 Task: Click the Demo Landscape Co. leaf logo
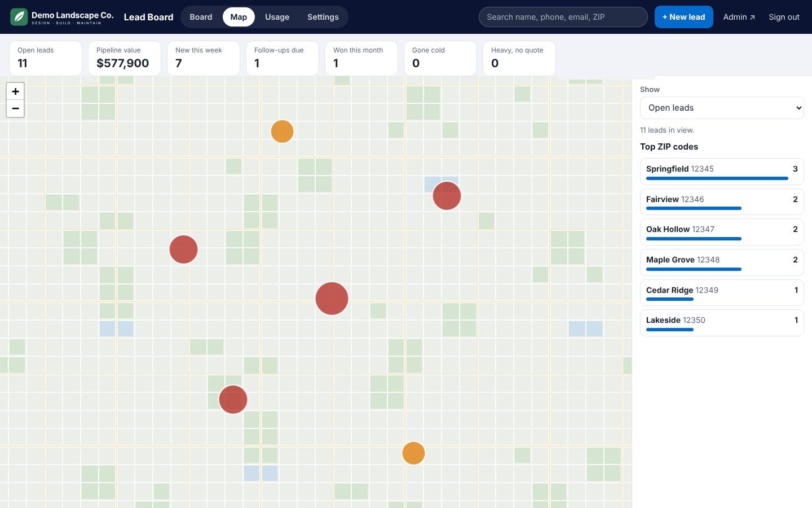tap(19, 17)
